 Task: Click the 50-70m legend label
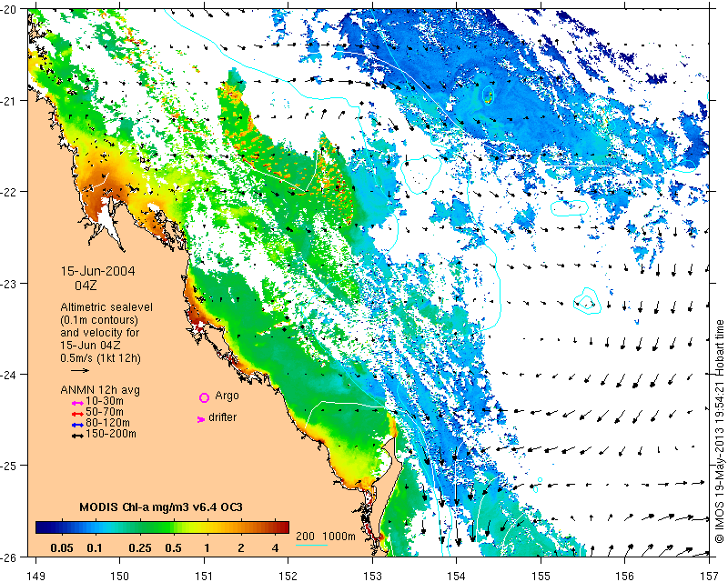[105, 412]
